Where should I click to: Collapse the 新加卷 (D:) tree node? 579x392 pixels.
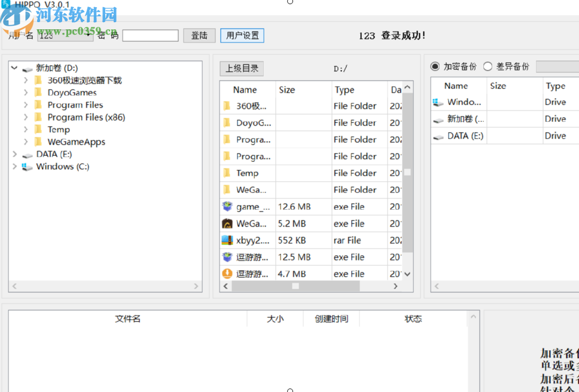coord(14,68)
